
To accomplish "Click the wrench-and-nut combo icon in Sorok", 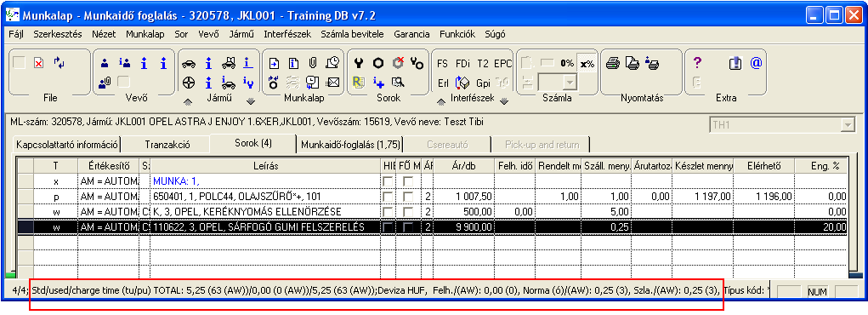I will point(417,64).
